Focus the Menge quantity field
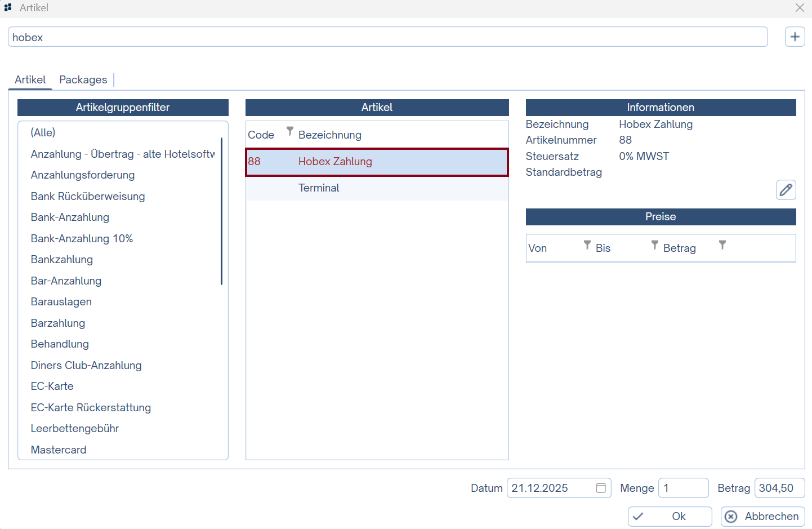This screenshot has width=812, height=529. pyautogui.click(x=682, y=488)
